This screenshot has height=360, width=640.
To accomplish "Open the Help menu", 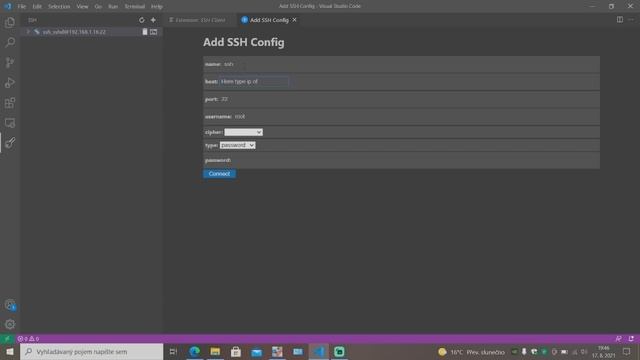I will 157,7.
